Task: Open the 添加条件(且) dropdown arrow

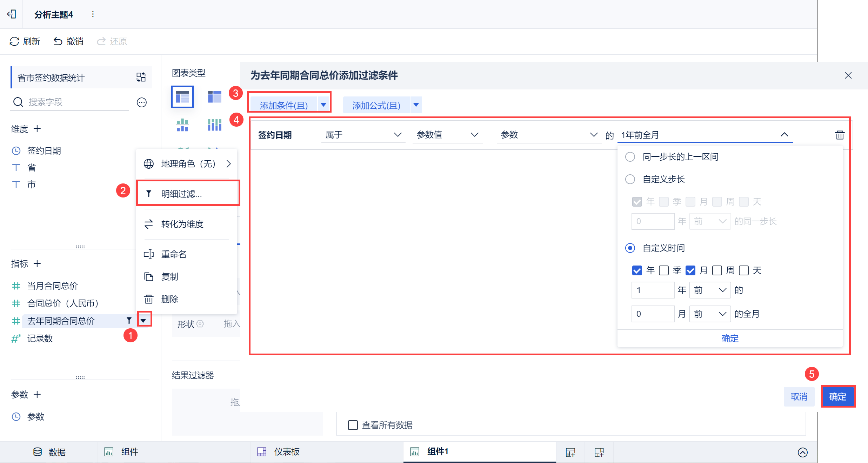Action: (323, 105)
